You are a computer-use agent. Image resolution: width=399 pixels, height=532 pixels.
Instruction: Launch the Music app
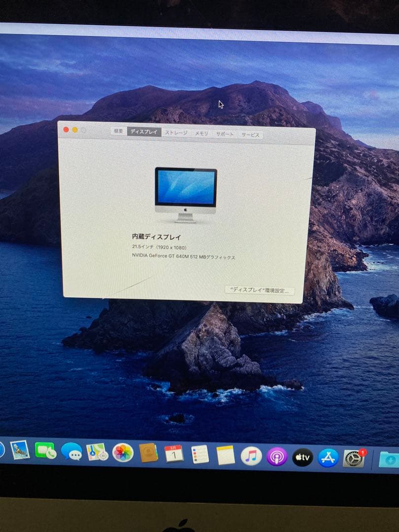252,457
